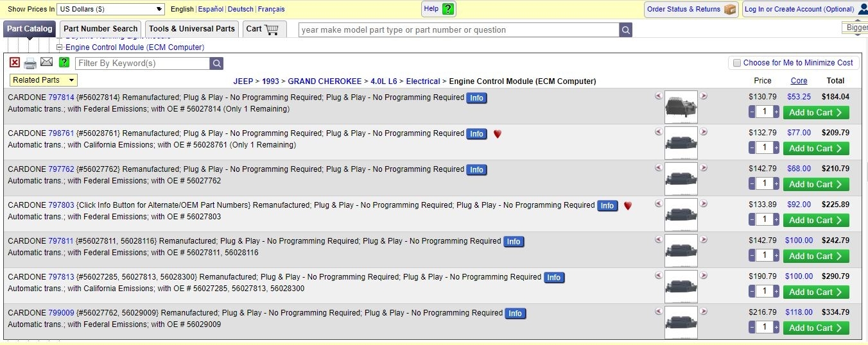Click the main part search field
This screenshot has width=868, height=345.
click(459, 29)
